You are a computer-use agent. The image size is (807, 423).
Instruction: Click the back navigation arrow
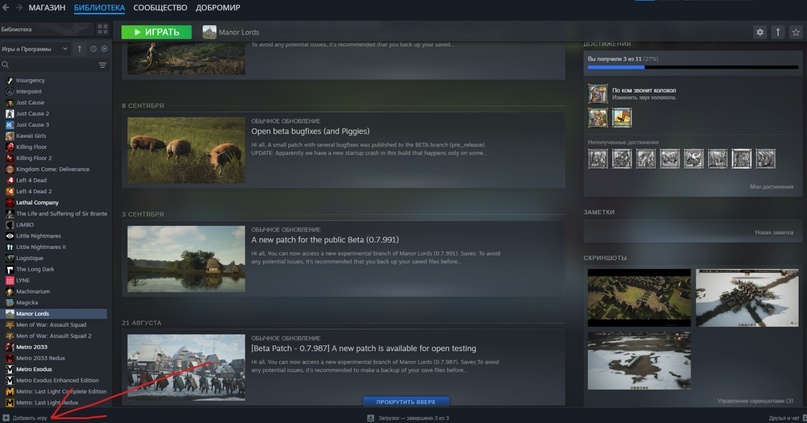click(x=6, y=8)
